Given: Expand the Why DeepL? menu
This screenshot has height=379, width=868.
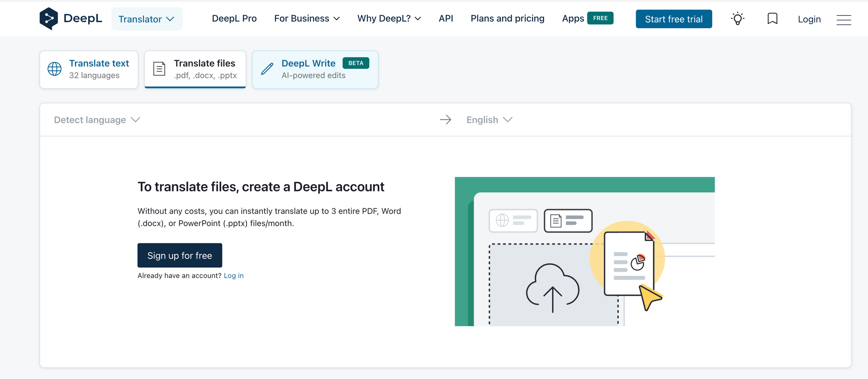Looking at the screenshot, I should [x=389, y=18].
